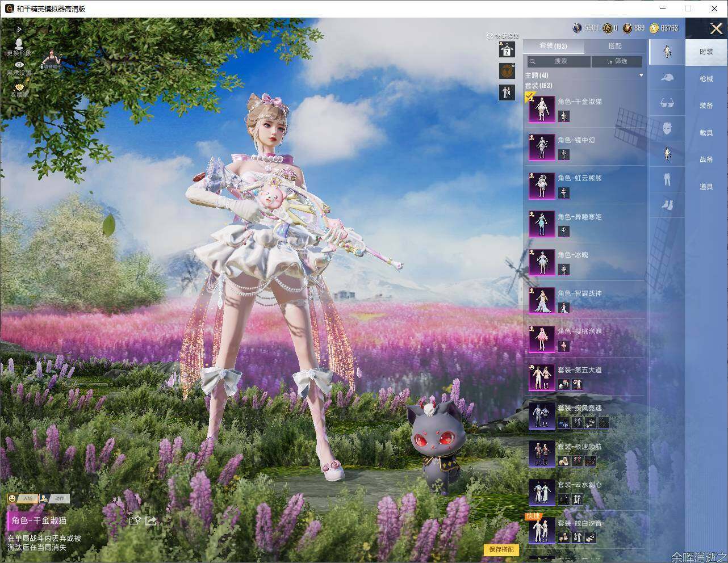Click the two-character duo pose icon
The width and height of the screenshot is (728, 563).
click(x=507, y=93)
